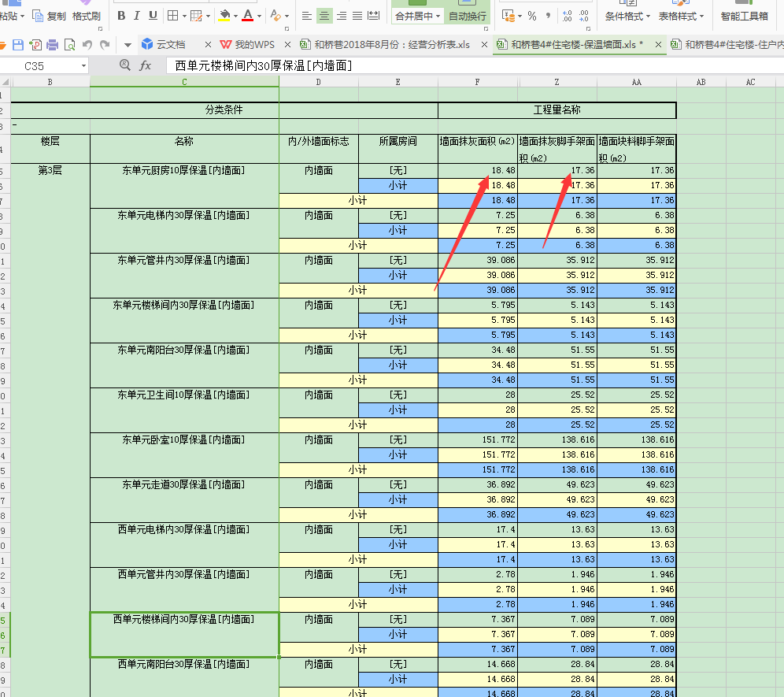The width and height of the screenshot is (784, 697).
Task: Export to PDF icon
Action: pyautogui.click(x=35, y=45)
